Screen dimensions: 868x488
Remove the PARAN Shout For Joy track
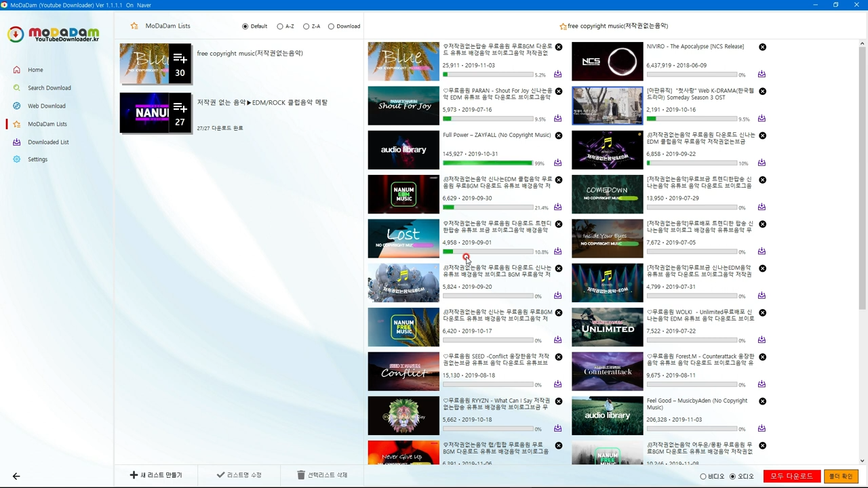(x=559, y=91)
